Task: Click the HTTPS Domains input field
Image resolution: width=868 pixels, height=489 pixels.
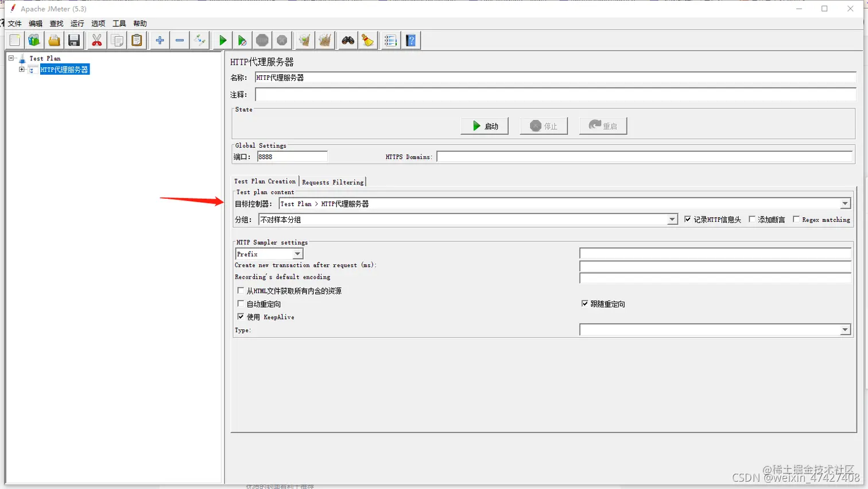Action: [x=644, y=157]
